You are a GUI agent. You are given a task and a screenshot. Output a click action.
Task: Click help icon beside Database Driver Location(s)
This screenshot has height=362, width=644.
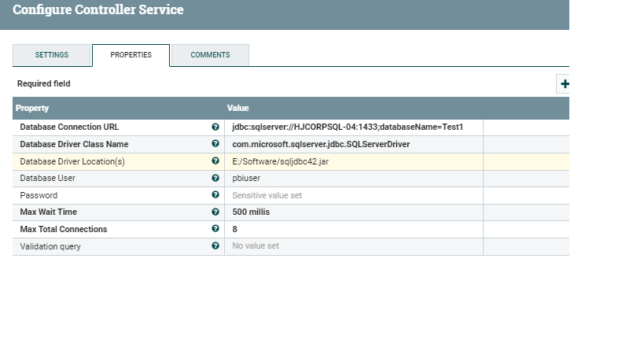[215, 161]
